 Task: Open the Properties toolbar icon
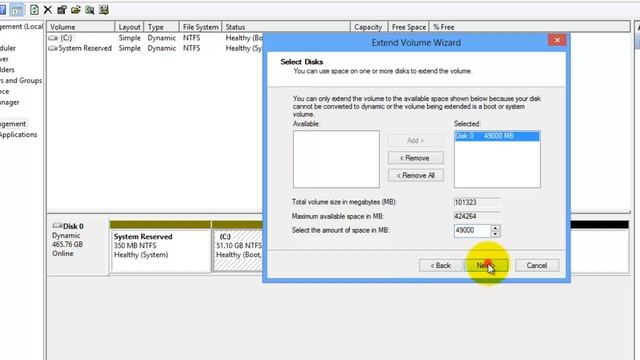[62, 10]
